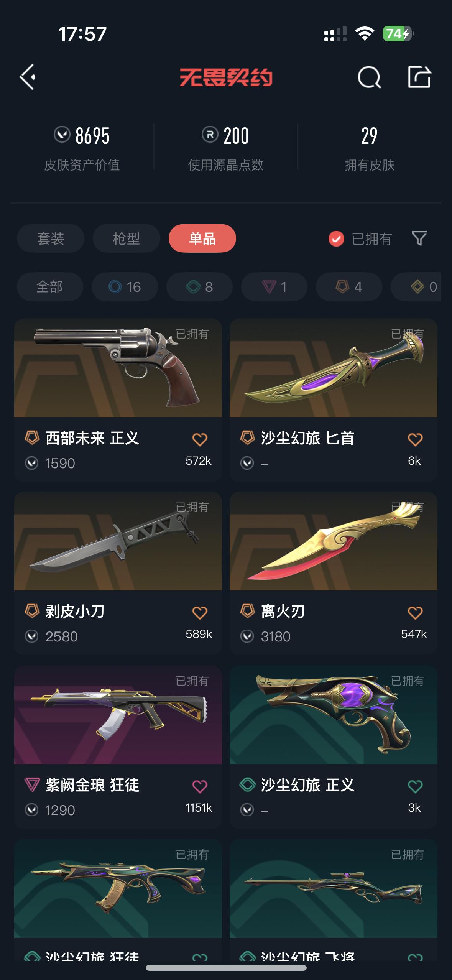Tap heart icon on 剥皮小刀

(x=200, y=613)
